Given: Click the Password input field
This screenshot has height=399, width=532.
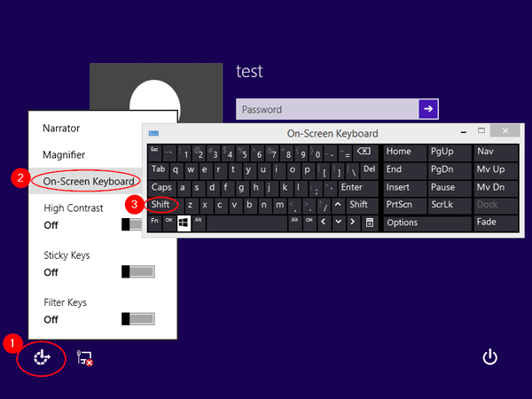Looking at the screenshot, I should (326, 109).
